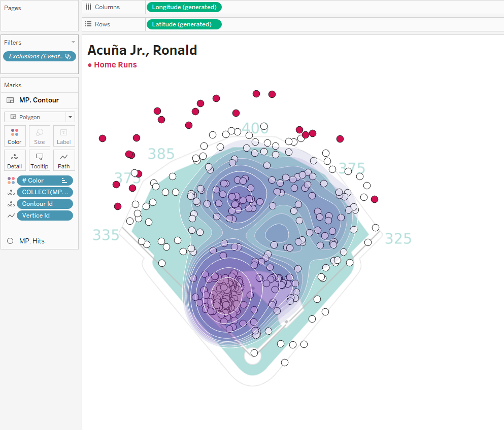Select the Latitude (generated) pill in Rows

click(184, 24)
